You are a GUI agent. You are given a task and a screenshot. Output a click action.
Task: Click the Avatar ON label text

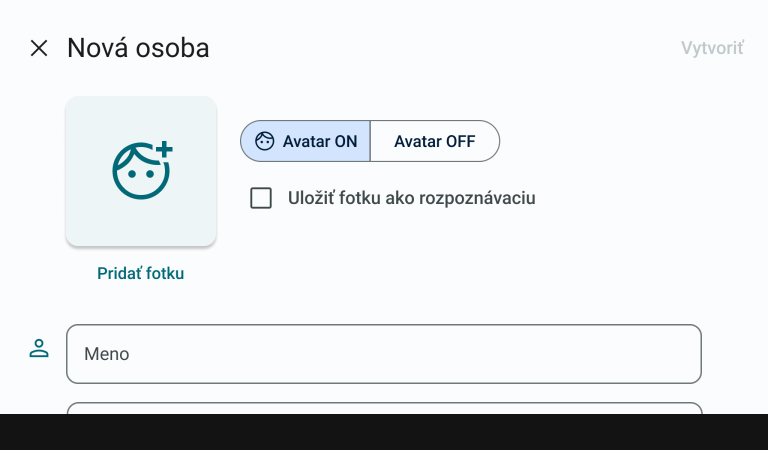click(320, 141)
